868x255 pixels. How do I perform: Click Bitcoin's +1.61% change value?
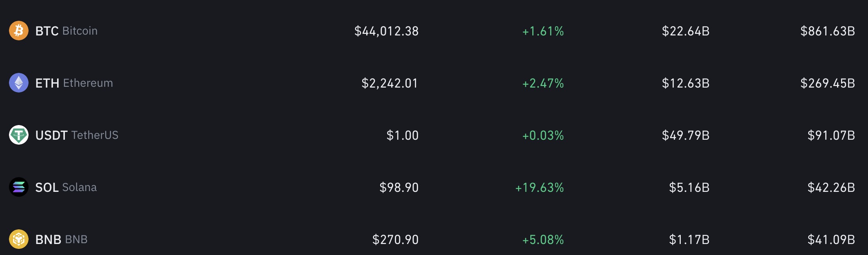click(543, 31)
